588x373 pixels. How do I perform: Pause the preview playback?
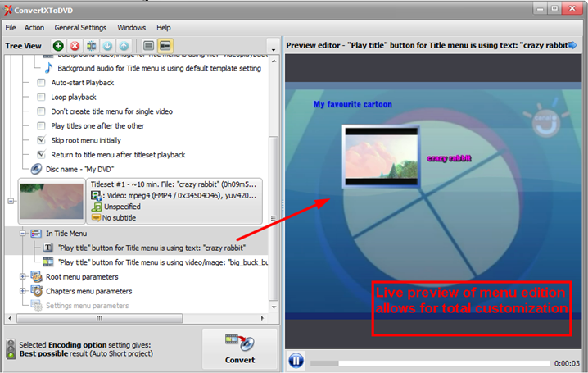point(296,361)
